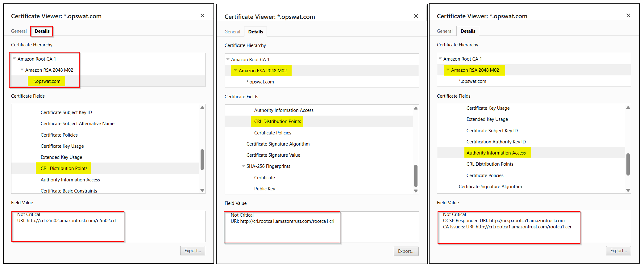Select Certificate Subject Key ID in left viewer
This screenshot has height=267, width=644.
tap(66, 112)
